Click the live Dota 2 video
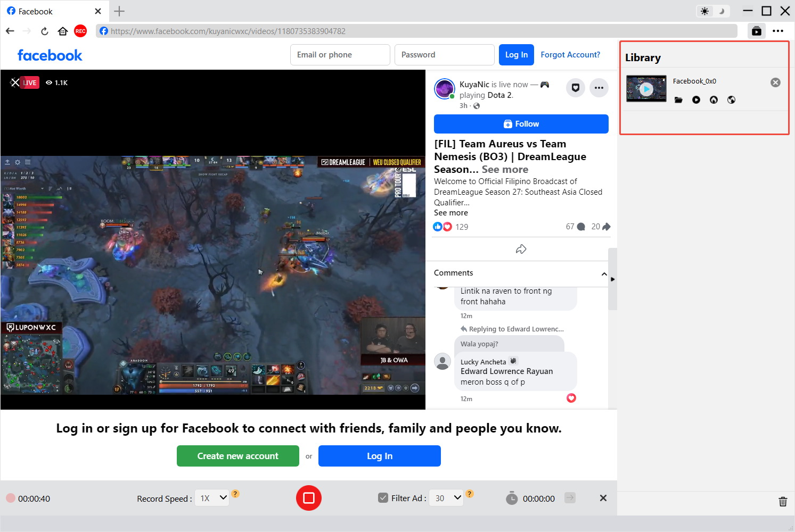This screenshot has width=795, height=532. (x=213, y=275)
